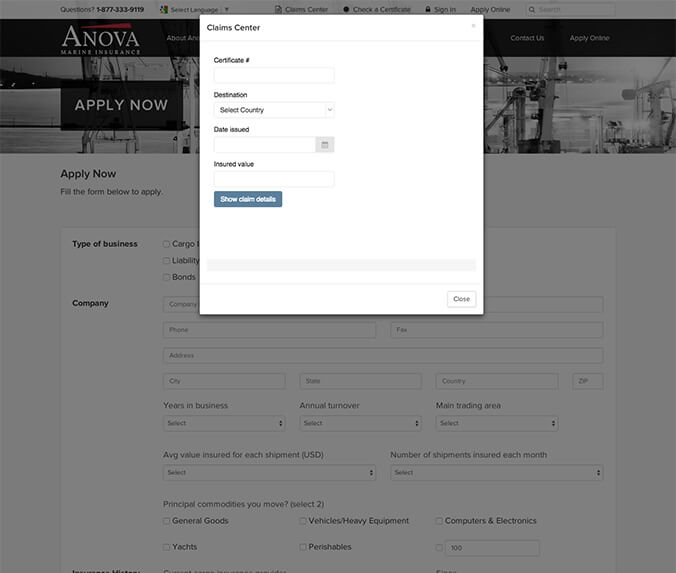
Task: Tick the Vehicles/Heavy Equipment checkbox
Action: [303, 521]
